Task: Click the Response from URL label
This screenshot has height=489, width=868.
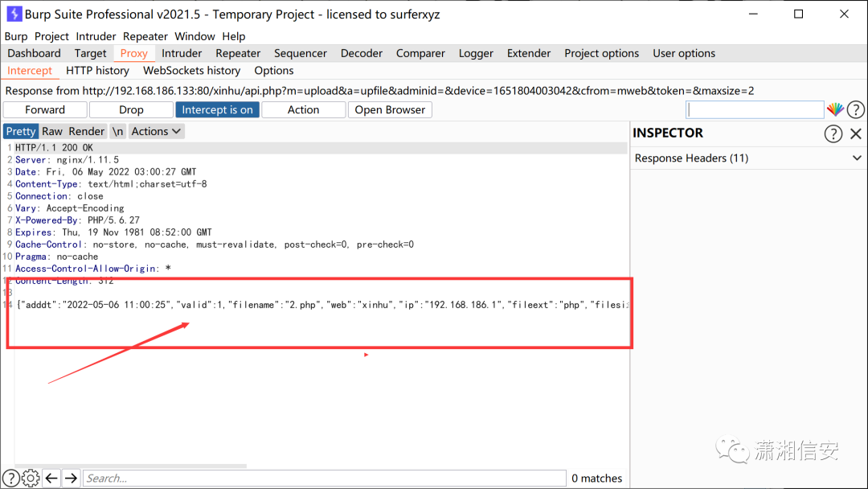Action: click(379, 91)
